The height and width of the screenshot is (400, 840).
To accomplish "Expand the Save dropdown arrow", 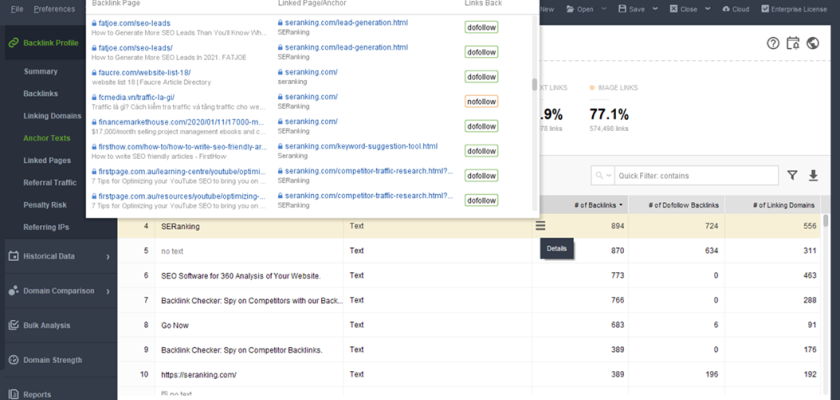I will (x=655, y=9).
